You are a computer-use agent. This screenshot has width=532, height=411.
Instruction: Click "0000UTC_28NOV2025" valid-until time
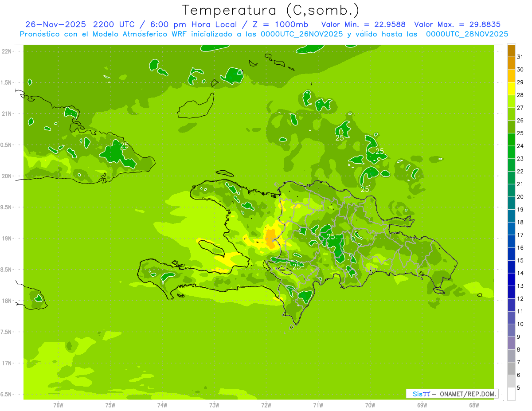[467, 34]
